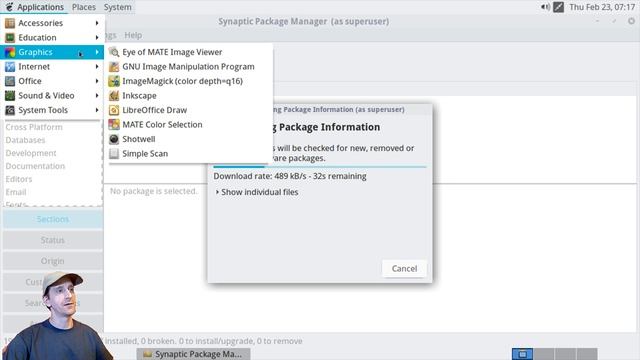Switch to the fourth workspace in switcher
The image size is (640, 360).
[587, 354]
